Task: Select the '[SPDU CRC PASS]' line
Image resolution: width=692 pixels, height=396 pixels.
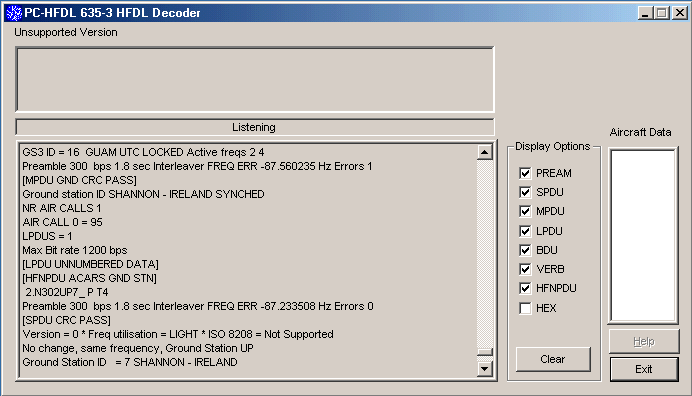Action: (67, 320)
